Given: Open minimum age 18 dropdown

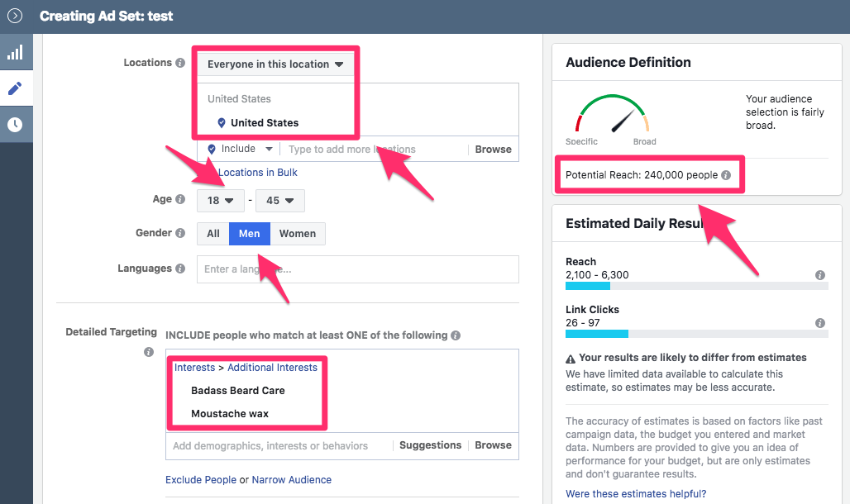Looking at the screenshot, I should coord(221,201).
